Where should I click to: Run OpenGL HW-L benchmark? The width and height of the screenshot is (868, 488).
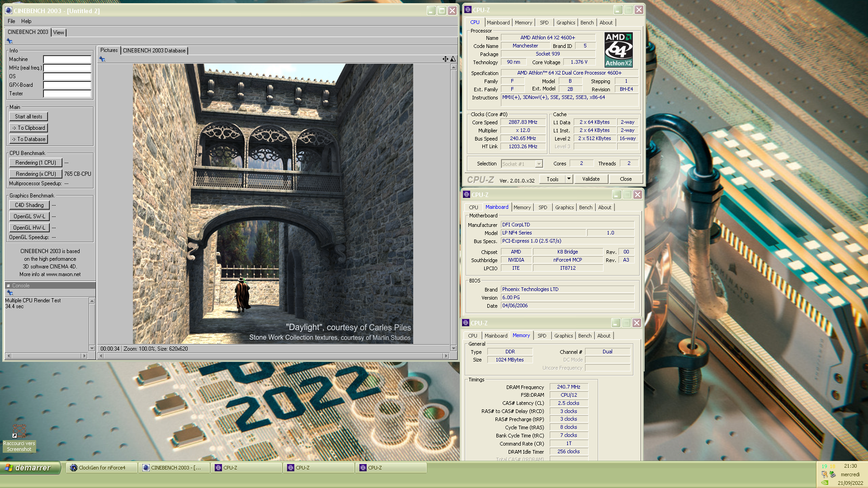(x=29, y=228)
